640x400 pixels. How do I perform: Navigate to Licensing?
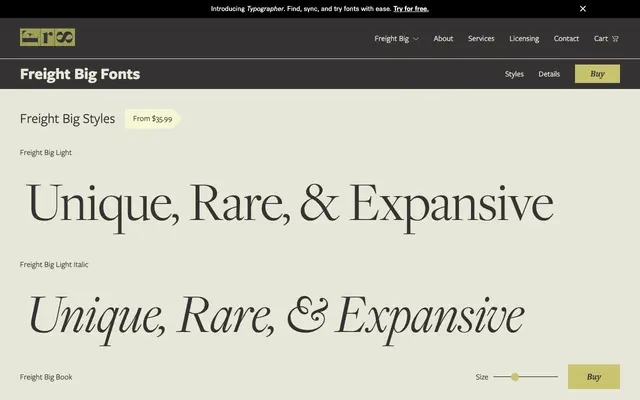click(524, 38)
